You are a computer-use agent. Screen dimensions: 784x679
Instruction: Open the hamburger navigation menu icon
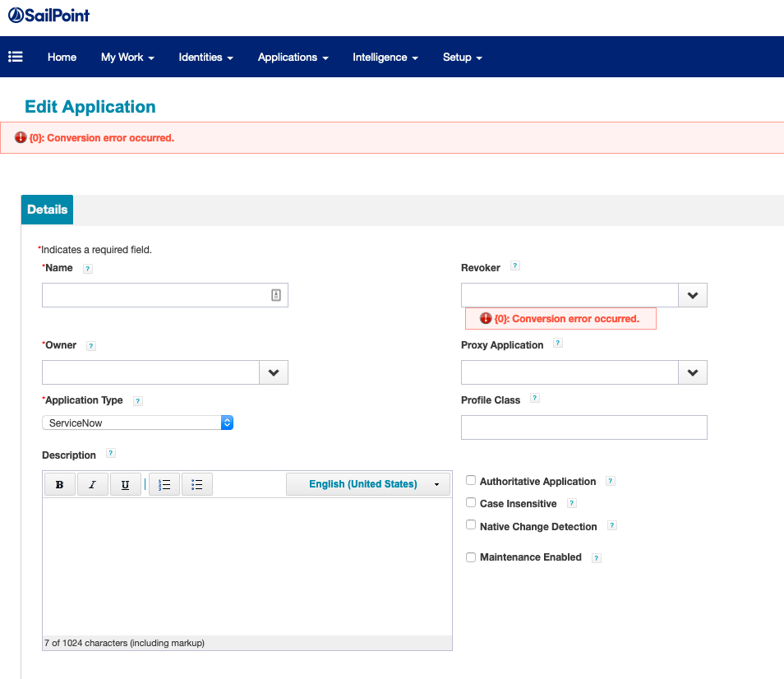tap(16, 57)
